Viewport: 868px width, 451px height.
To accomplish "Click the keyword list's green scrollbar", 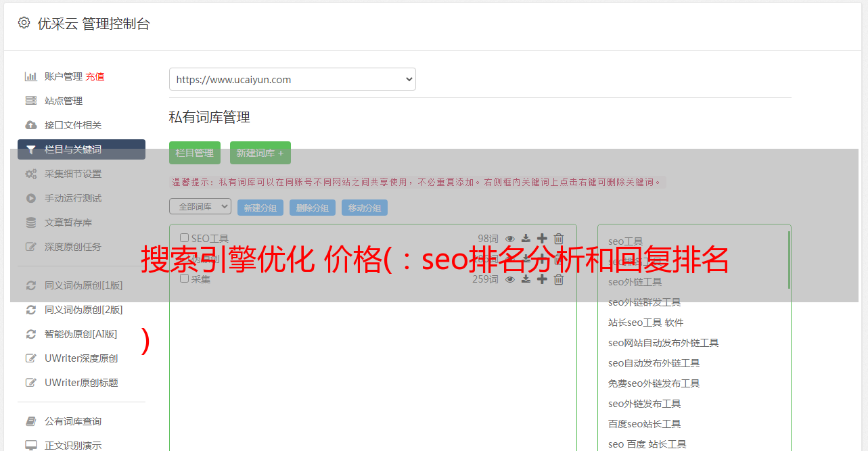I will pyautogui.click(x=789, y=260).
